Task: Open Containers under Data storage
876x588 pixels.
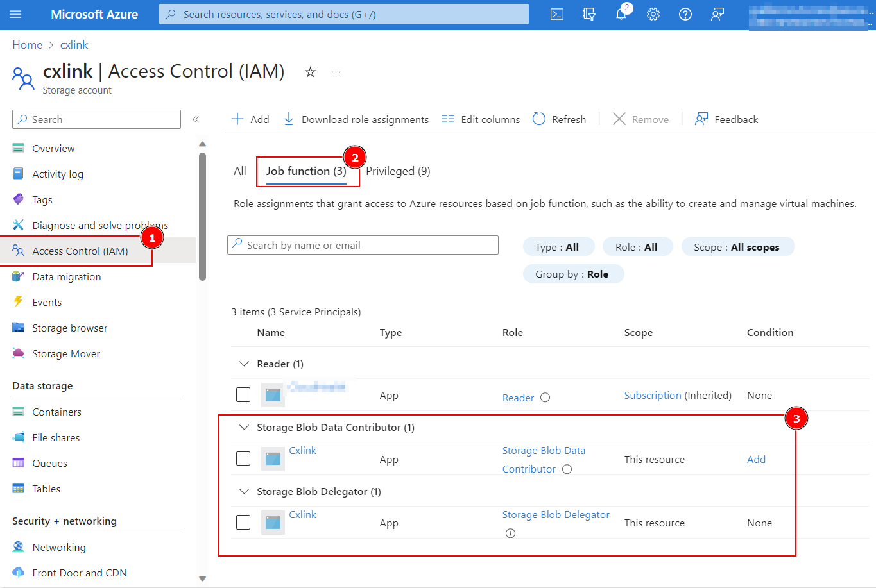Action: 57,412
